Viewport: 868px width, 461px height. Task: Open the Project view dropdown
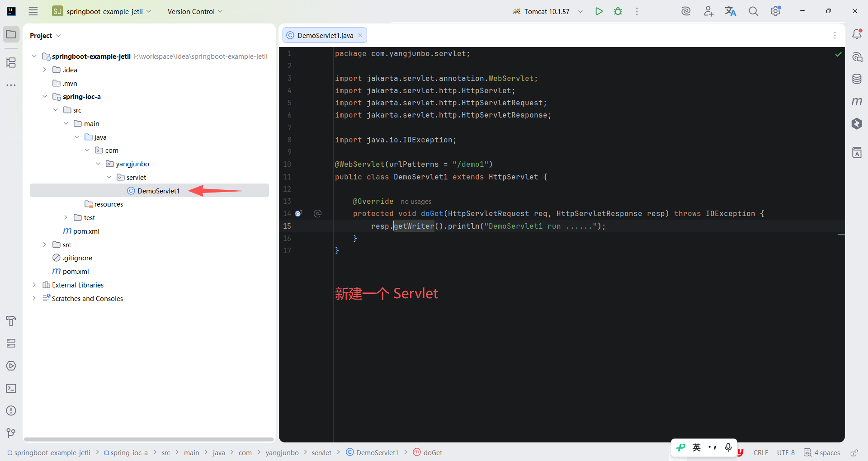(45, 35)
